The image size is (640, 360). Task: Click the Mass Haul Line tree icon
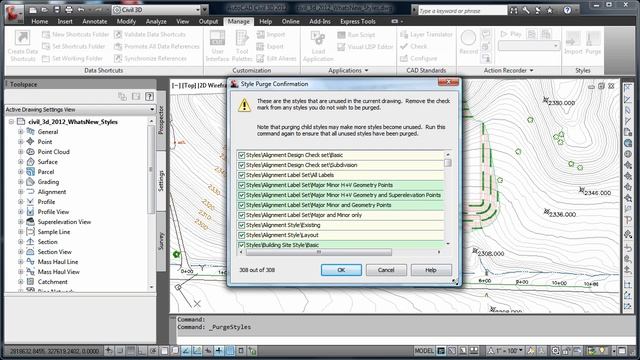pyautogui.click(x=30, y=262)
